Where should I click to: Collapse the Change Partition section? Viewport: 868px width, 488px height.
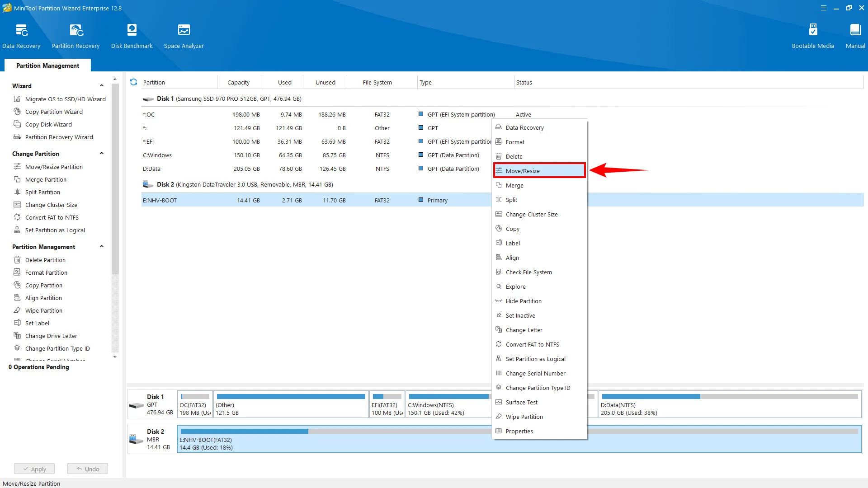[x=102, y=154]
